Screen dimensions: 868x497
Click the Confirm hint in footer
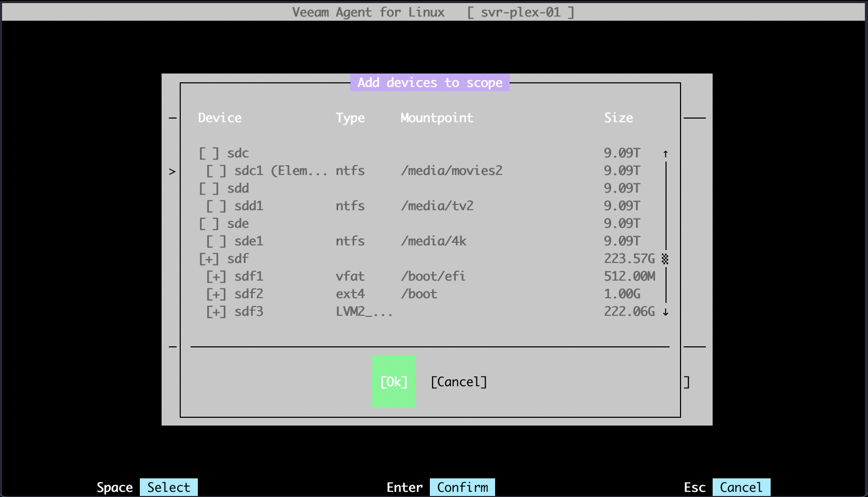pyautogui.click(x=462, y=487)
